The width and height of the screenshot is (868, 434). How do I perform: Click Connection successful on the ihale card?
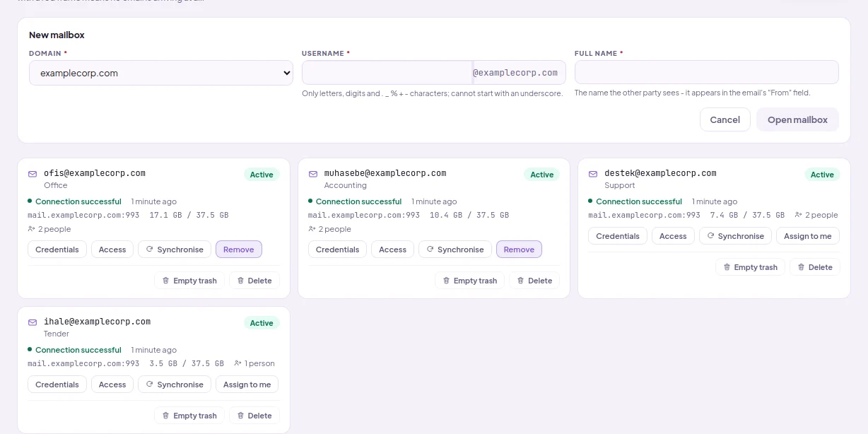coord(78,350)
